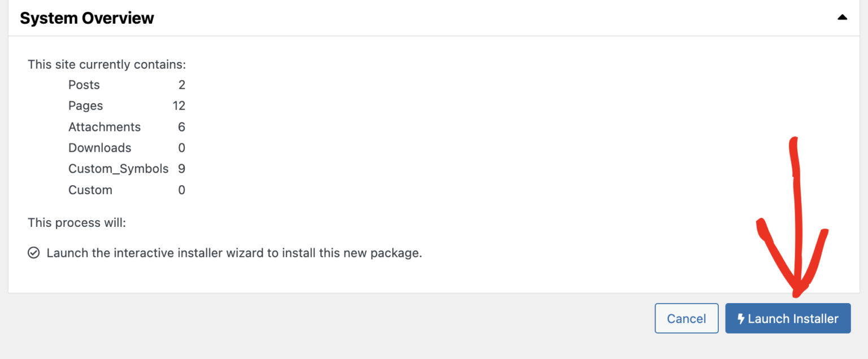Click the Pages count value 12
The width and height of the screenshot is (868, 359).
(179, 106)
